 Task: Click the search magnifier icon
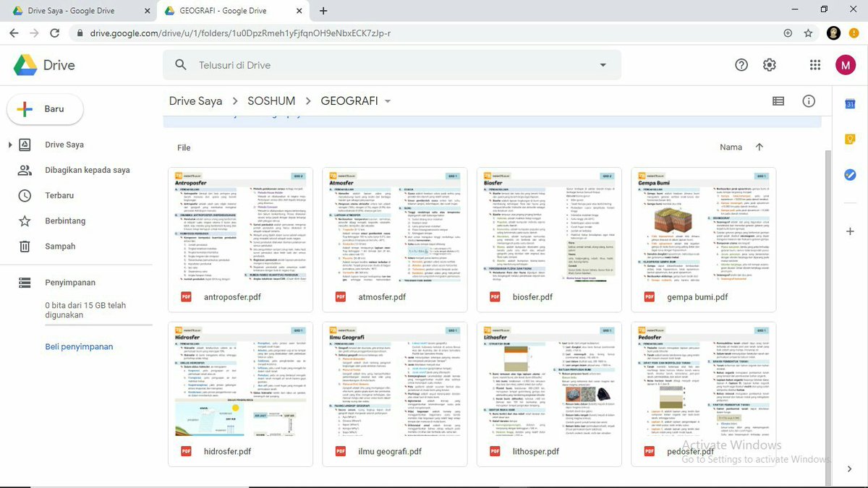(181, 65)
